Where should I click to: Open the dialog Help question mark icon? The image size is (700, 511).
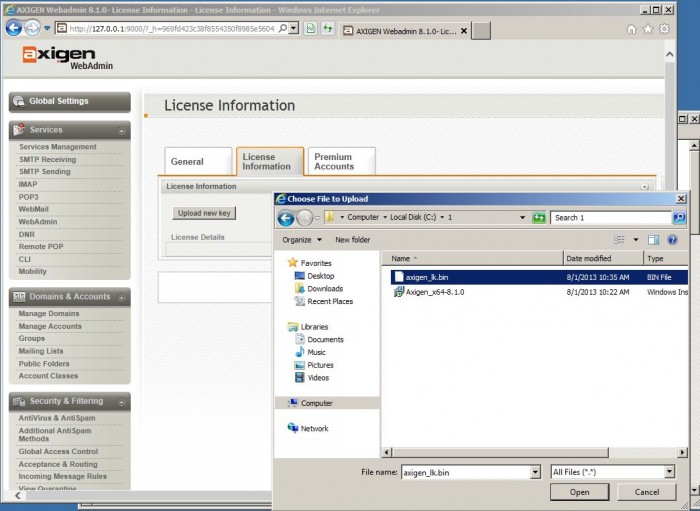point(672,240)
